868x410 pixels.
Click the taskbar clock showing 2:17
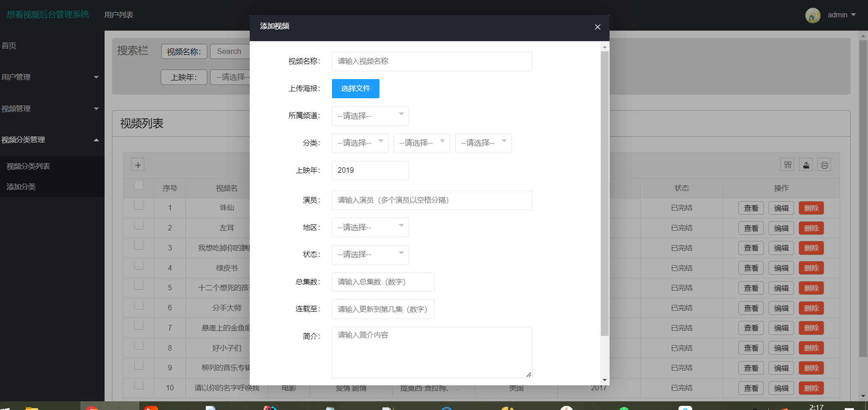point(816,406)
